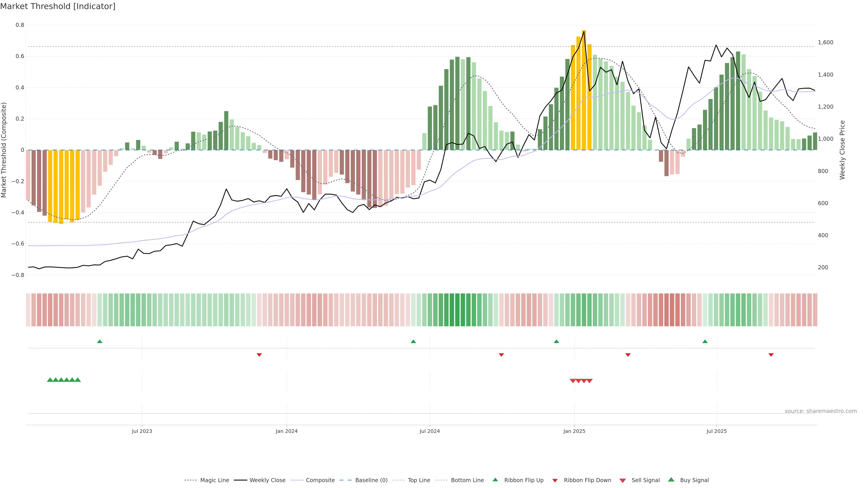Click the Market Threshold [Indicator] chart title
This screenshot has width=868, height=488.
(58, 6)
